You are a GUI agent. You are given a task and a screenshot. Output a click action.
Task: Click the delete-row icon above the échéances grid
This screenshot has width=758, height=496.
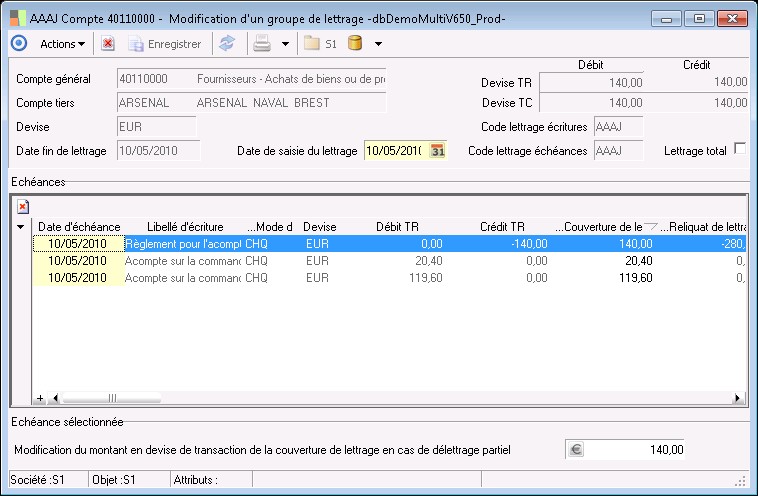point(23,207)
